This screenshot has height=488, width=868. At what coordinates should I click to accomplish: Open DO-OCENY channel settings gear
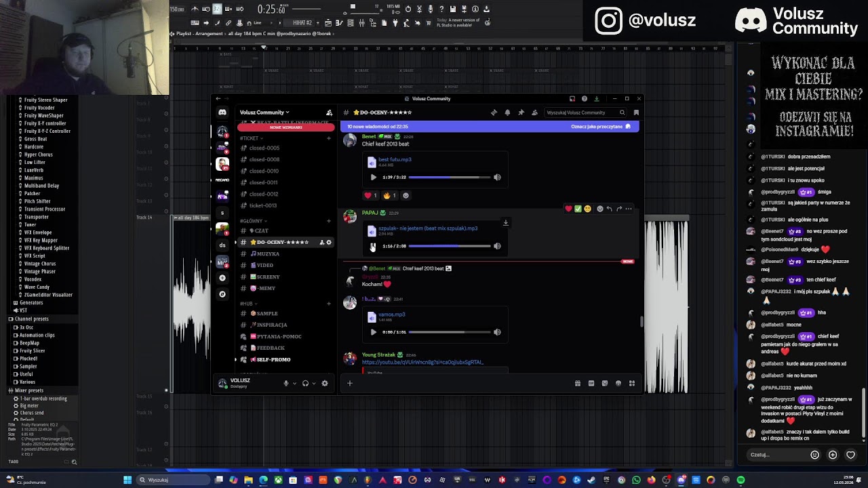tap(329, 243)
